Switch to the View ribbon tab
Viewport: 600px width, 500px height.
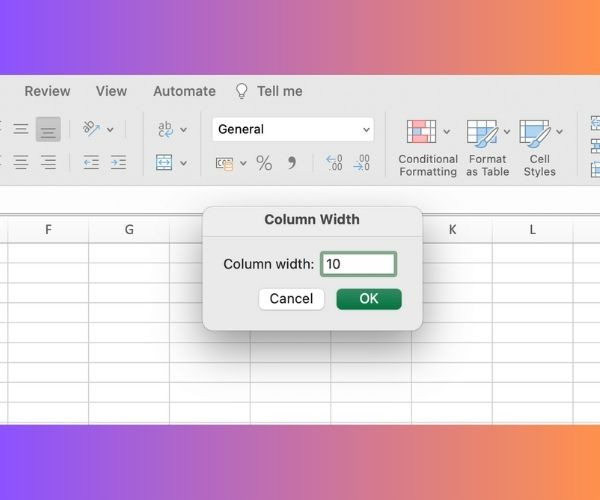[x=111, y=91]
